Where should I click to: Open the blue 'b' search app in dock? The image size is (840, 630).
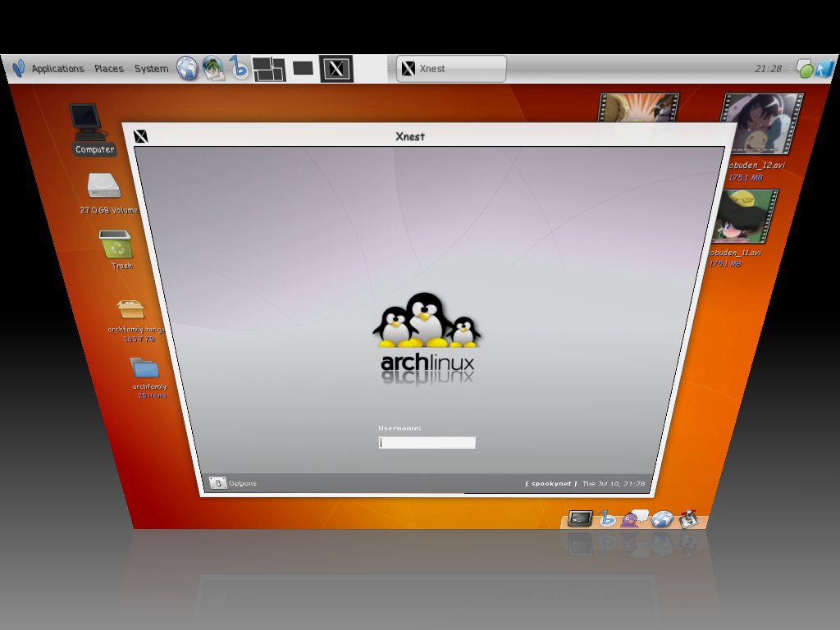click(x=607, y=518)
